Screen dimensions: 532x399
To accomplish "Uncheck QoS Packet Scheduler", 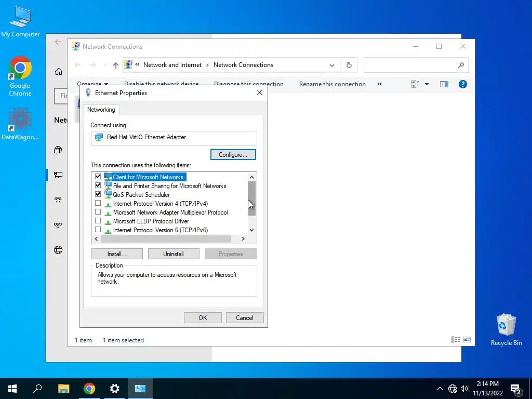I will click(98, 194).
